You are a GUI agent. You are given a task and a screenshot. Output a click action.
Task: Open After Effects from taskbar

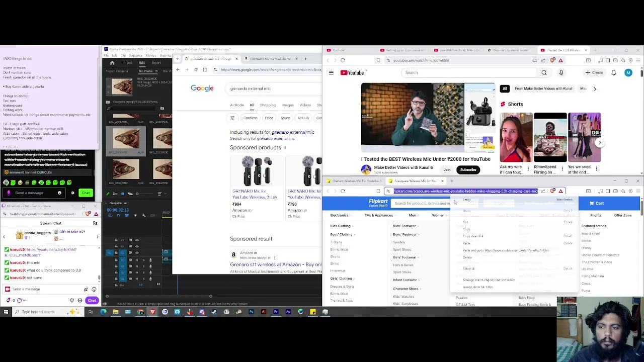tap(288, 312)
